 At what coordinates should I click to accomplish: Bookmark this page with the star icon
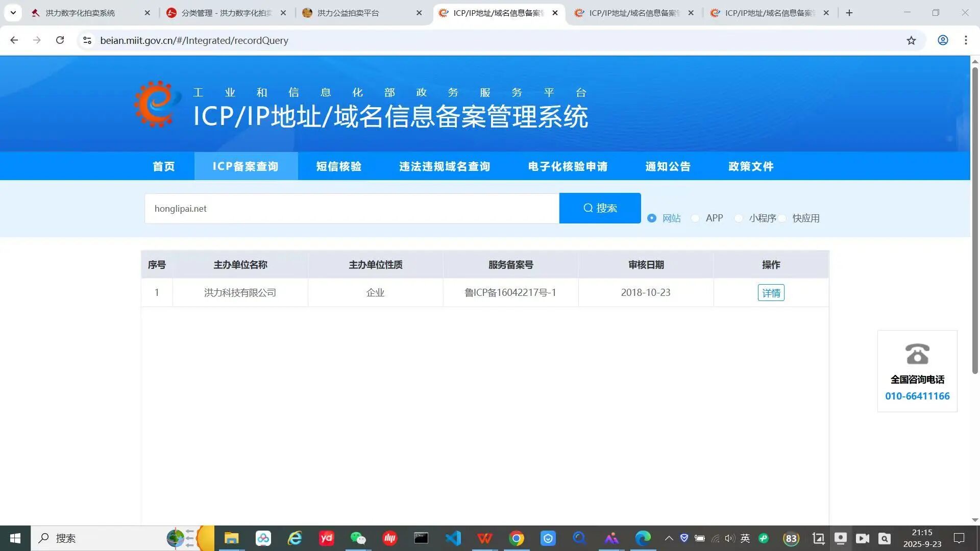pyautogui.click(x=911, y=40)
